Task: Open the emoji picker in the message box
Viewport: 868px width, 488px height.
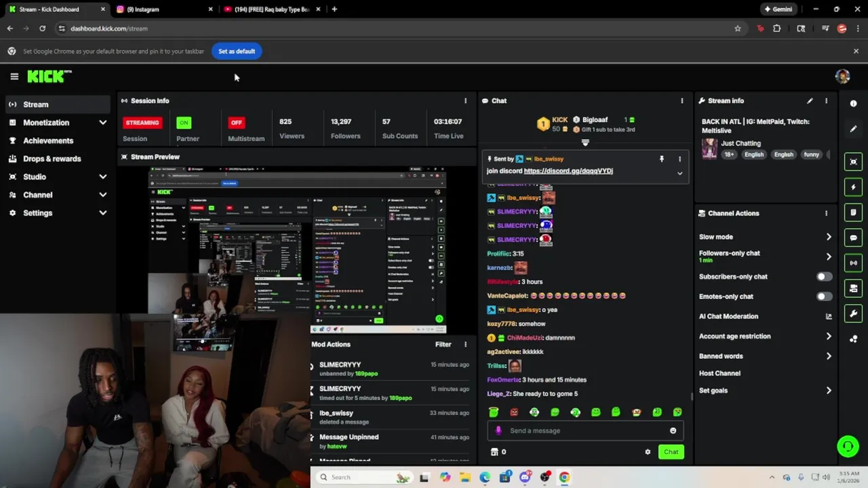Action: pyautogui.click(x=673, y=430)
